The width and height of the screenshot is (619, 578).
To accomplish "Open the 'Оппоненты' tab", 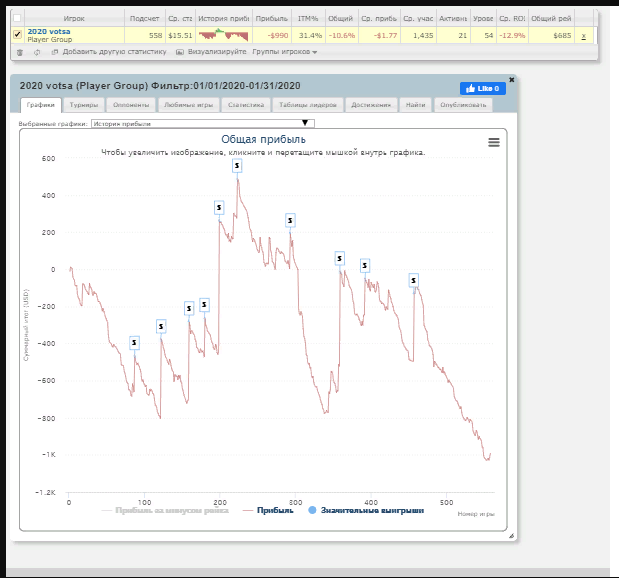I will point(131,105).
